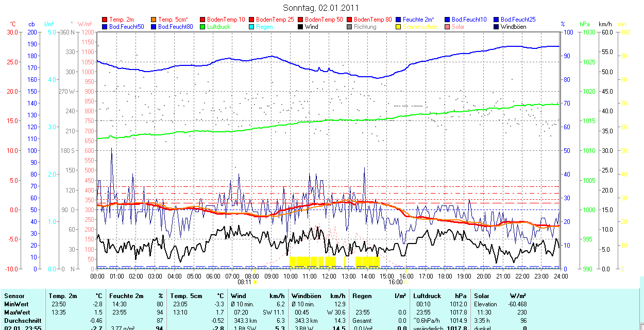This screenshot has height=330, width=644.
Task: Click the pink Solar legend marker
Action: [448, 27]
